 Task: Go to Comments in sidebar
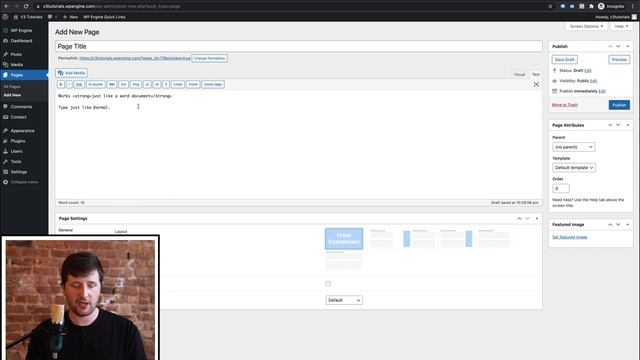pyautogui.click(x=21, y=107)
